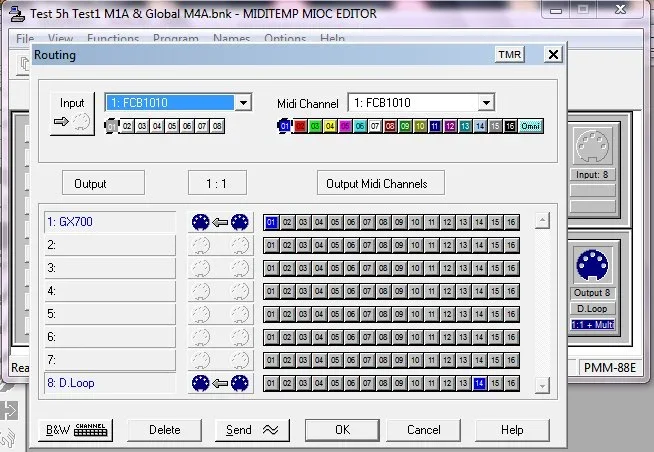This screenshot has width=654, height=452.
Task: Click the output list scroll down arrow
Action: pyautogui.click(x=542, y=385)
